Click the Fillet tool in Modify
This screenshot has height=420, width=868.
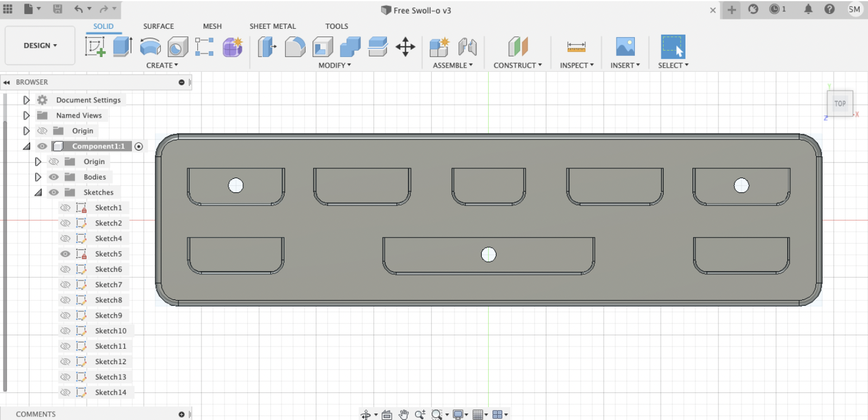pos(295,46)
